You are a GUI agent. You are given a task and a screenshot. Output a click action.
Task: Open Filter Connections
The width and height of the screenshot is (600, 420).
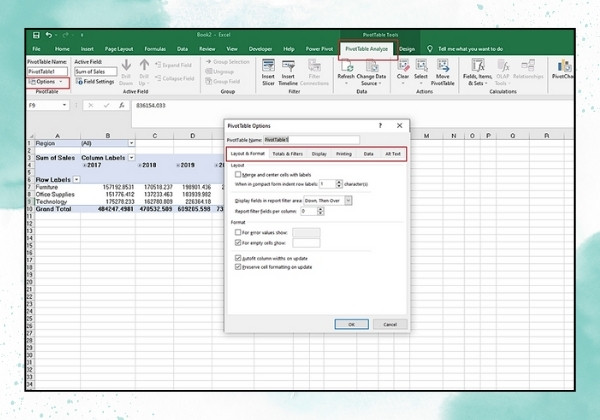point(315,72)
